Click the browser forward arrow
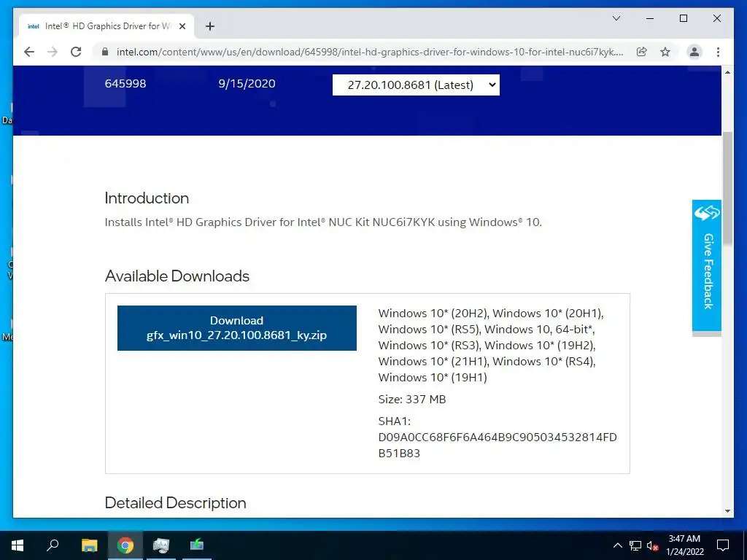 pos(53,52)
